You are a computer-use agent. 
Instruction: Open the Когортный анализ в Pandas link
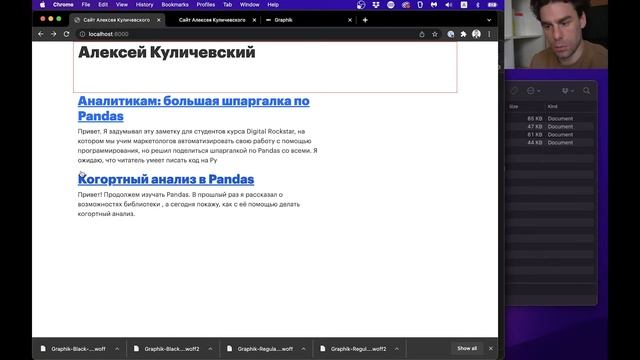[166, 179]
